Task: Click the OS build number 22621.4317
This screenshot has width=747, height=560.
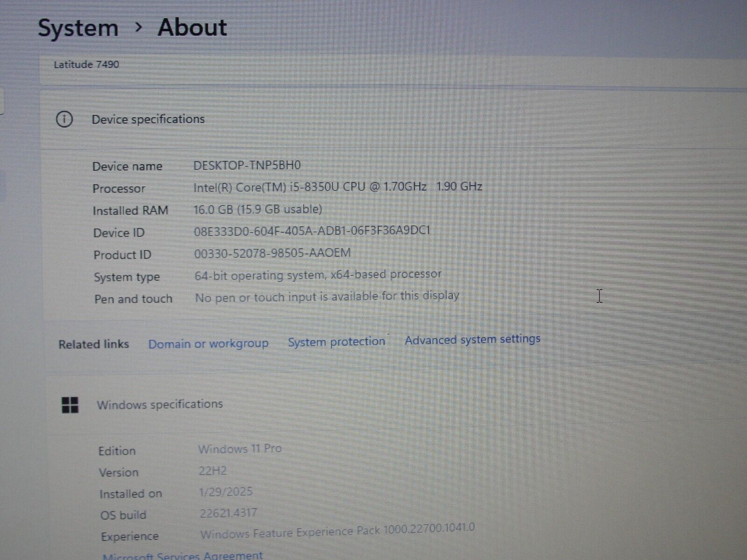Action: (228, 513)
